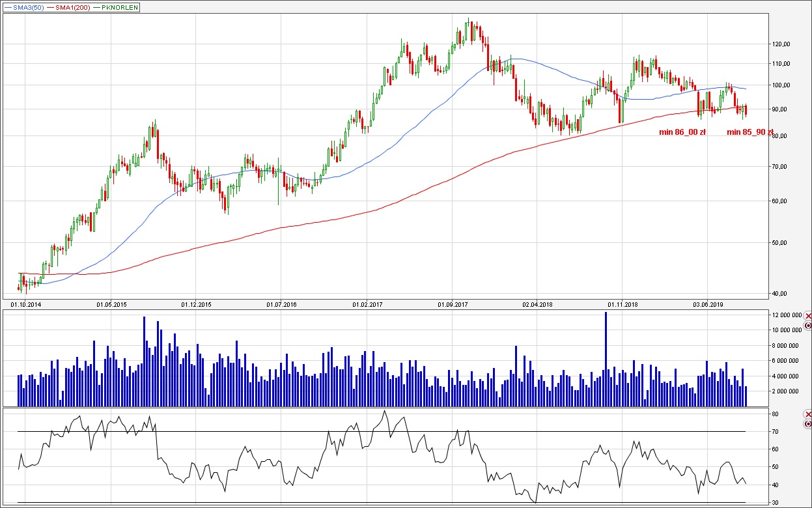Click the 40,00 price axis label
The width and height of the screenshot is (812, 508).
(781, 293)
